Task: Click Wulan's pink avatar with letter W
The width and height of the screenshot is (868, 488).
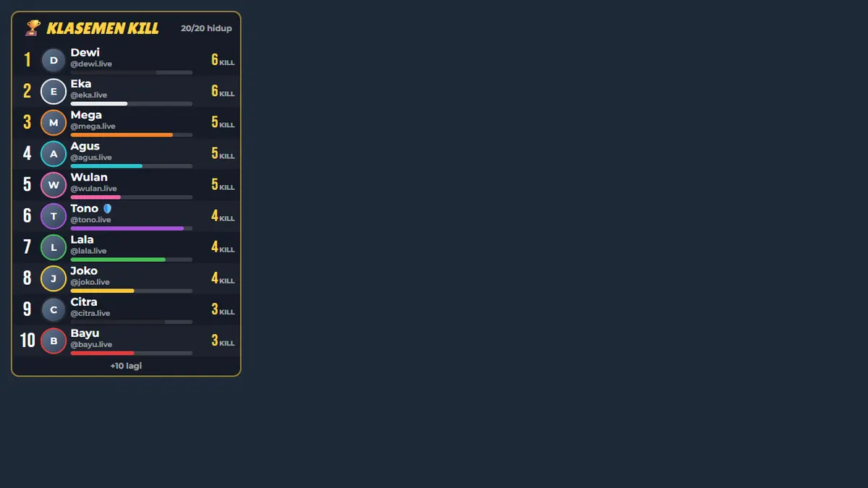Action: 54,185
